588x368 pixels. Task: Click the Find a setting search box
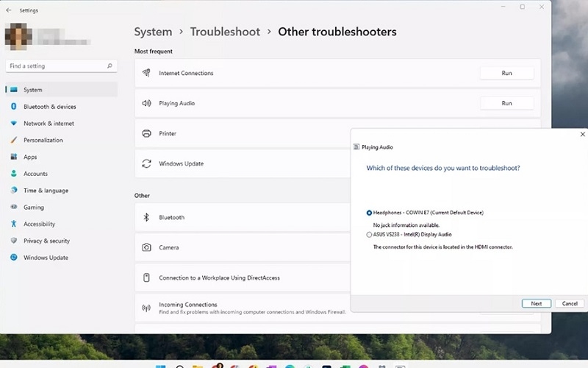tap(57, 66)
